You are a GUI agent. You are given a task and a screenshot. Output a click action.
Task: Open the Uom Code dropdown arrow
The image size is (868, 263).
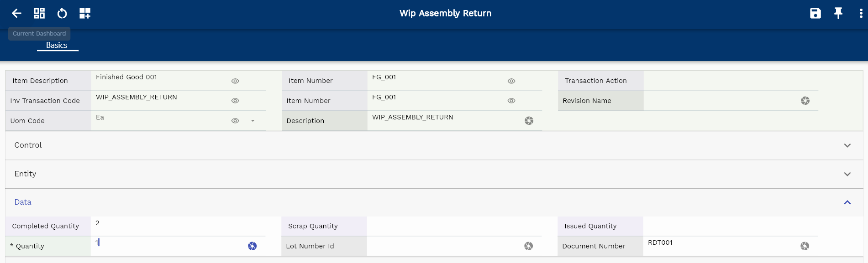pyautogui.click(x=253, y=121)
